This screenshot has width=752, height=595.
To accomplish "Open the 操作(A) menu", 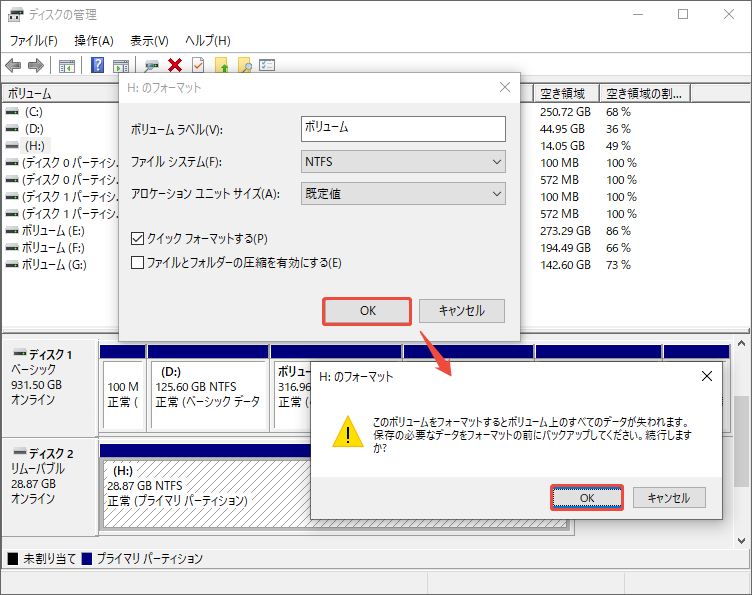I will coord(94,41).
